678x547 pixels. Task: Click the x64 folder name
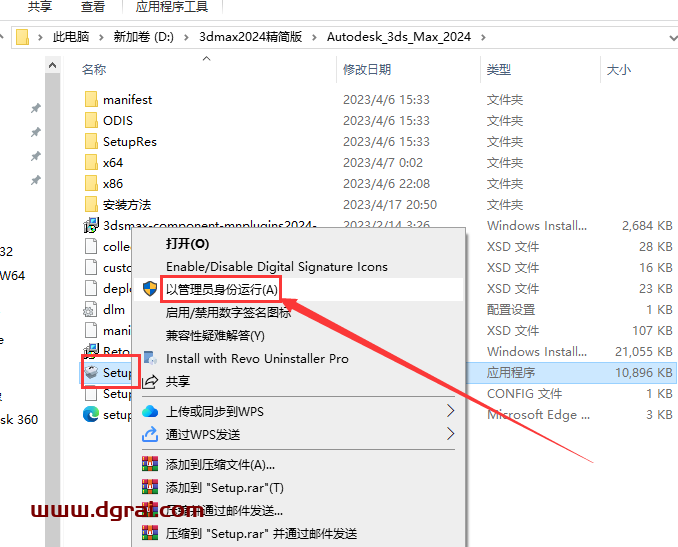113,163
